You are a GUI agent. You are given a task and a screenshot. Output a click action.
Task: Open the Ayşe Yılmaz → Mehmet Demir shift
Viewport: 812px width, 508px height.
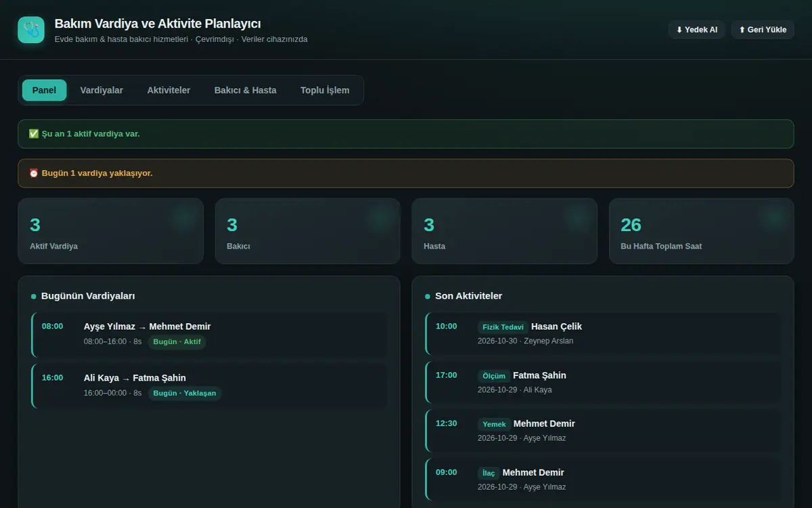click(210, 335)
